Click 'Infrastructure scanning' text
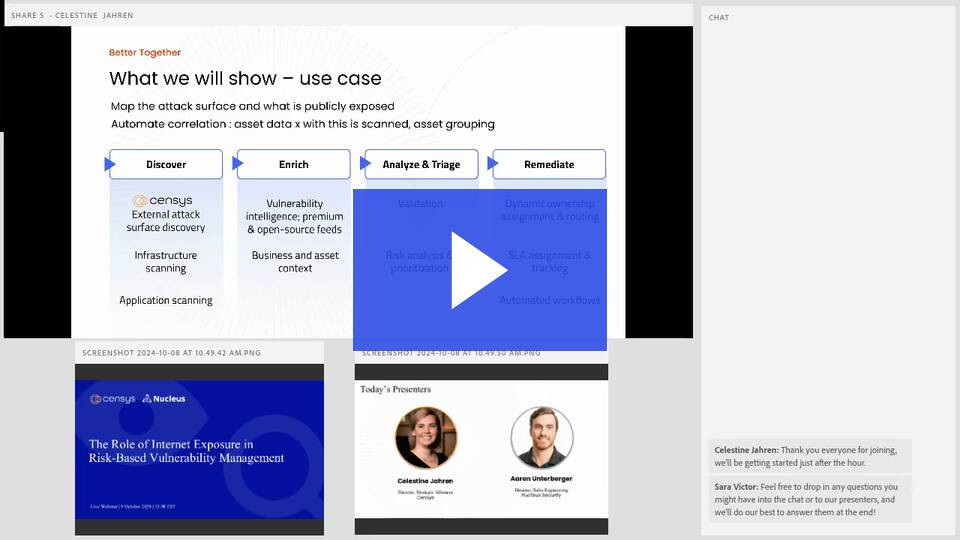The image size is (960, 540). pos(166,261)
